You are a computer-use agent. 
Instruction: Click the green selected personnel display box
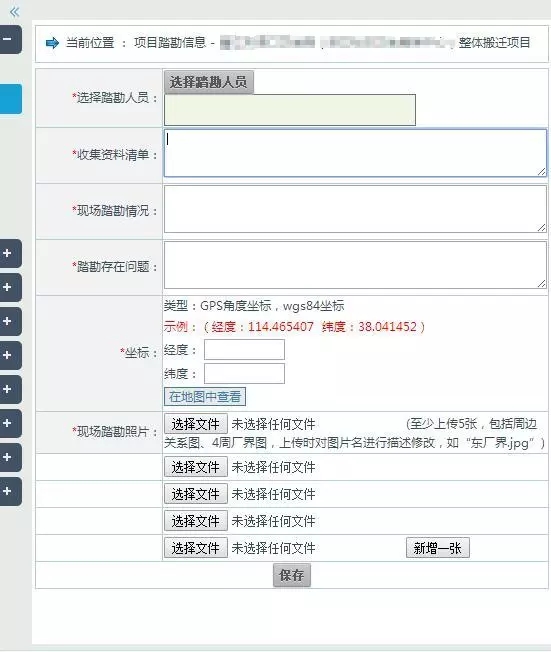[x=290, y=110]
